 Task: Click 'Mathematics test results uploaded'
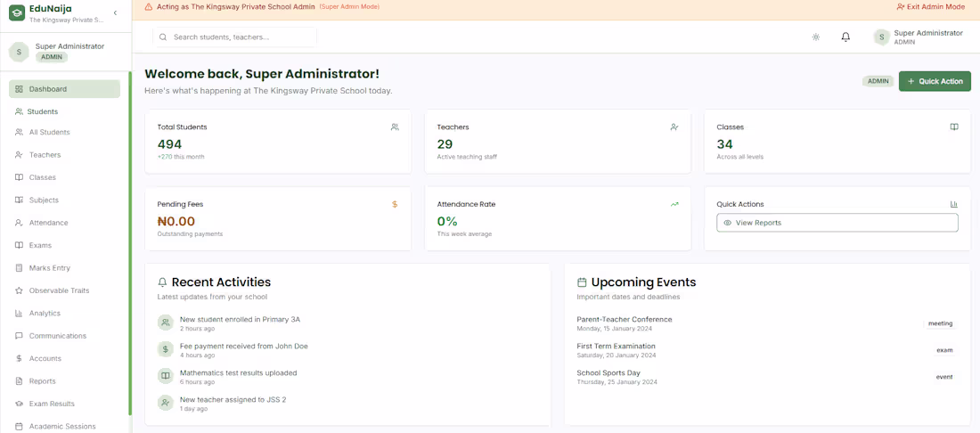238,373
